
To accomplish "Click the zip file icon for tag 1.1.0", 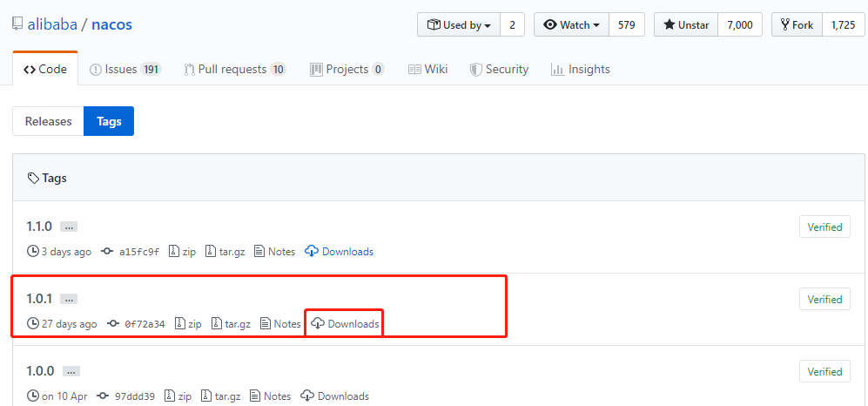I will [174, 252].
